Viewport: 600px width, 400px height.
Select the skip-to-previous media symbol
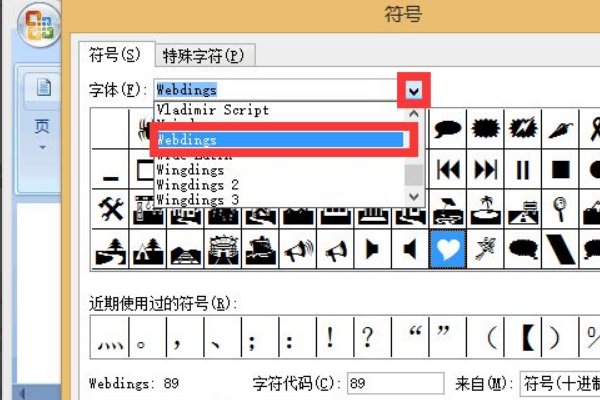(x=448, y=169)
